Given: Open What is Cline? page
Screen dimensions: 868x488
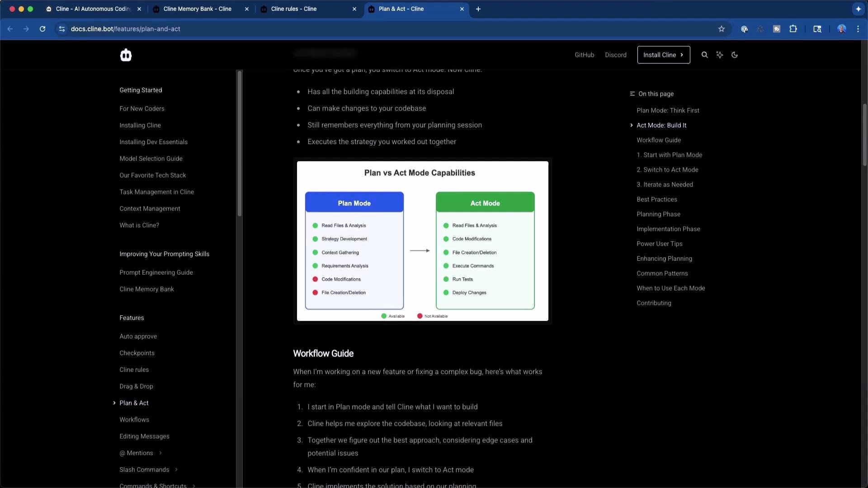Looking at the screenshot, I should click(139, 225).
